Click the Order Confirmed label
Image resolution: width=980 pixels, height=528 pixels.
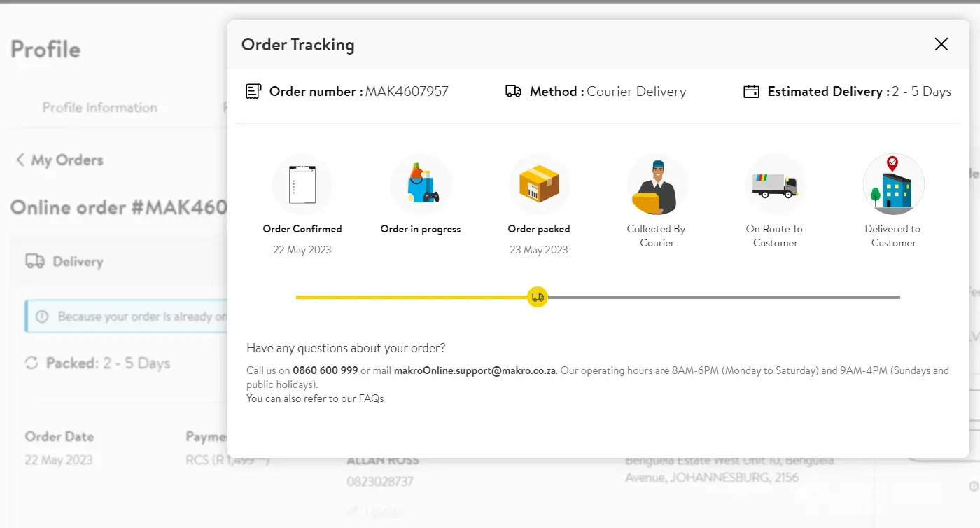tap(302, 229)
